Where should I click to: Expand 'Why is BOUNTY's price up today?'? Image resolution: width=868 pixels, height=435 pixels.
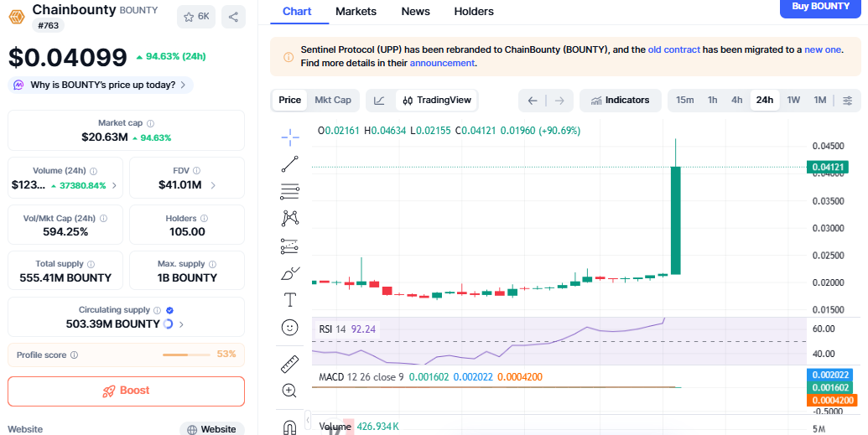click(x=101, y=85)
